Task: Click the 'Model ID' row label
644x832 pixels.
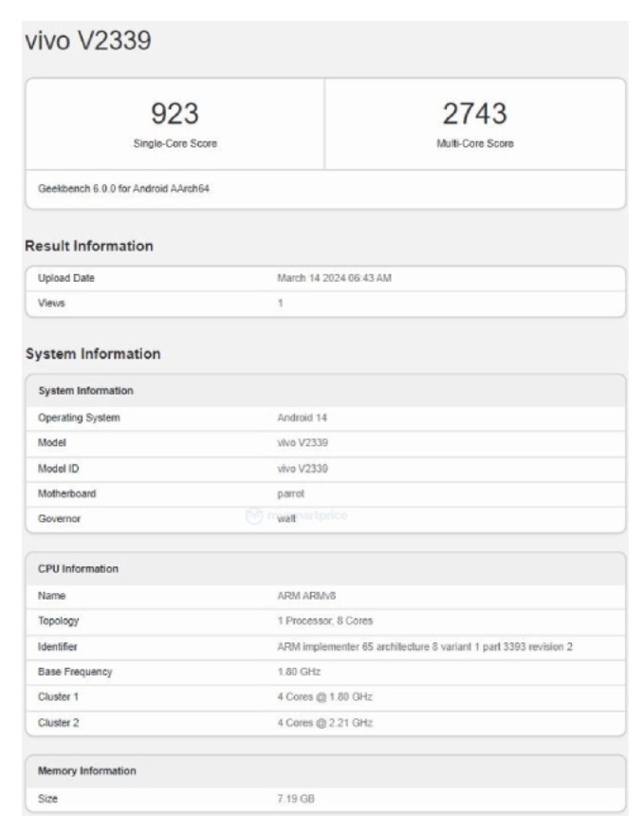Action: [x=59, y=469]
